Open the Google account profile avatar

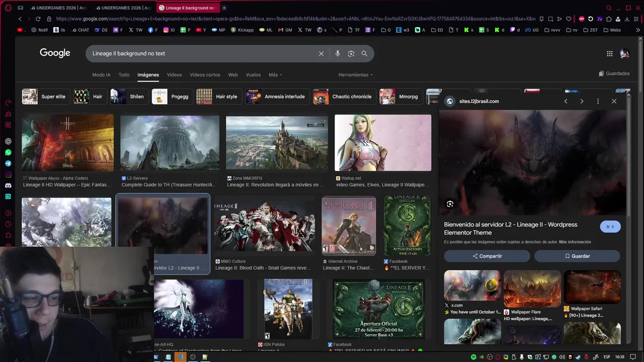point(624,53)
